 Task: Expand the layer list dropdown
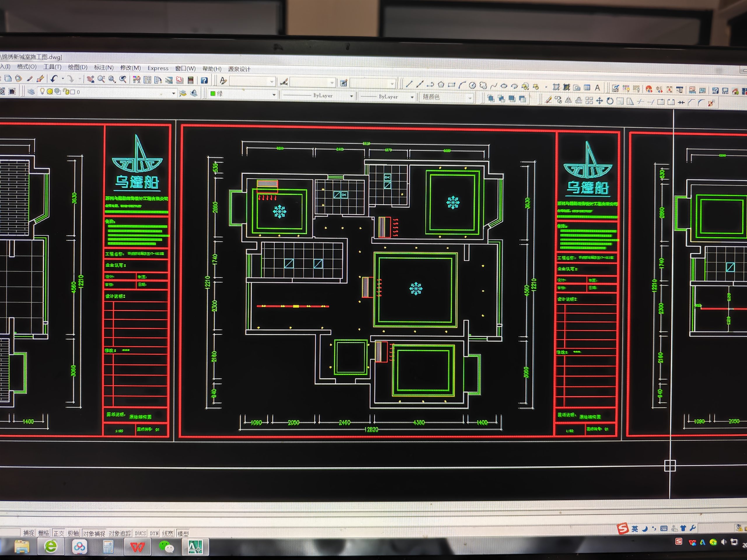(x=174, y=93)
